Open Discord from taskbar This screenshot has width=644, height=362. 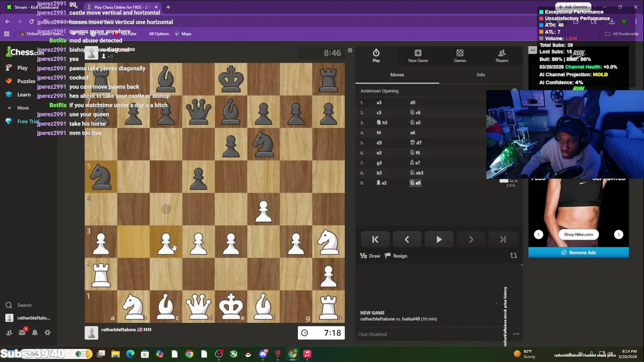tap(263, 354)
